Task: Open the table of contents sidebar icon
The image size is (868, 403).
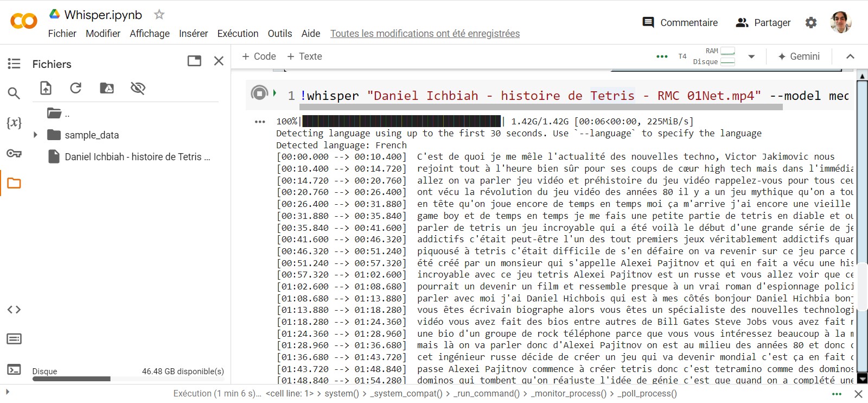Action: pos(14,64)
